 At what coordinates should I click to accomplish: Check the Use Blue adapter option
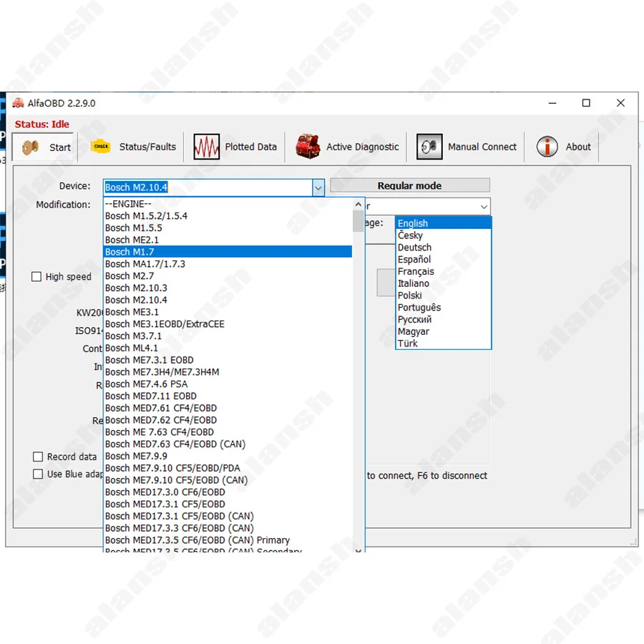click(x=38, y=474)
